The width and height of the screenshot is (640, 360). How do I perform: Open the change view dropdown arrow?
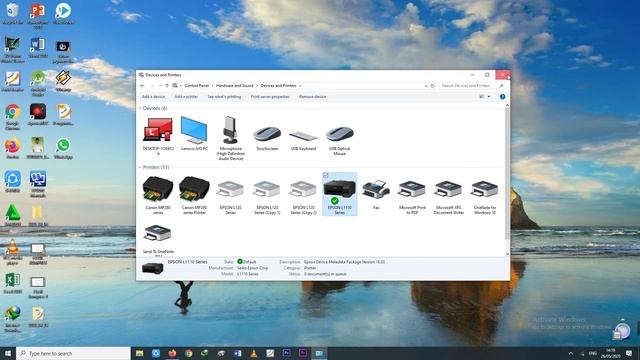pyautogui.click(x=489, y=97)
